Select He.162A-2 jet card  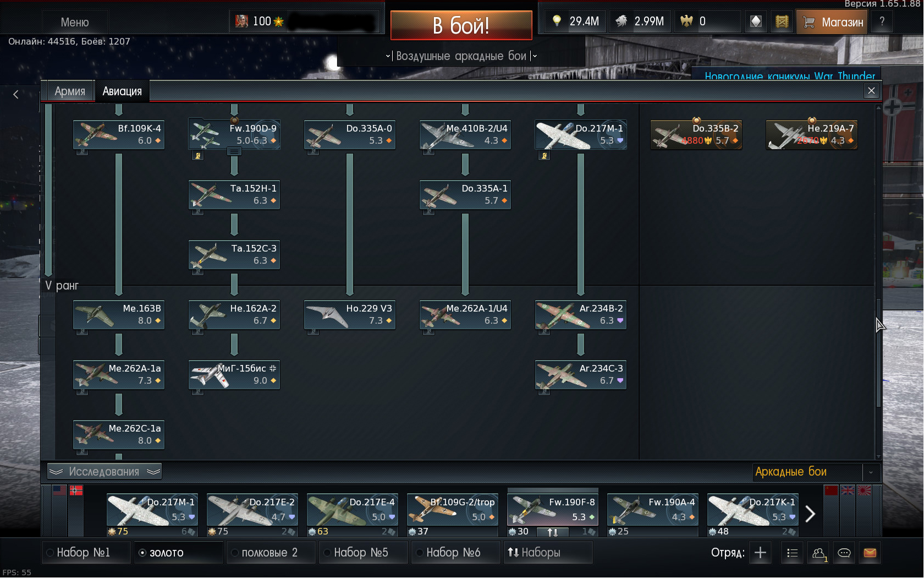[234, 315]
